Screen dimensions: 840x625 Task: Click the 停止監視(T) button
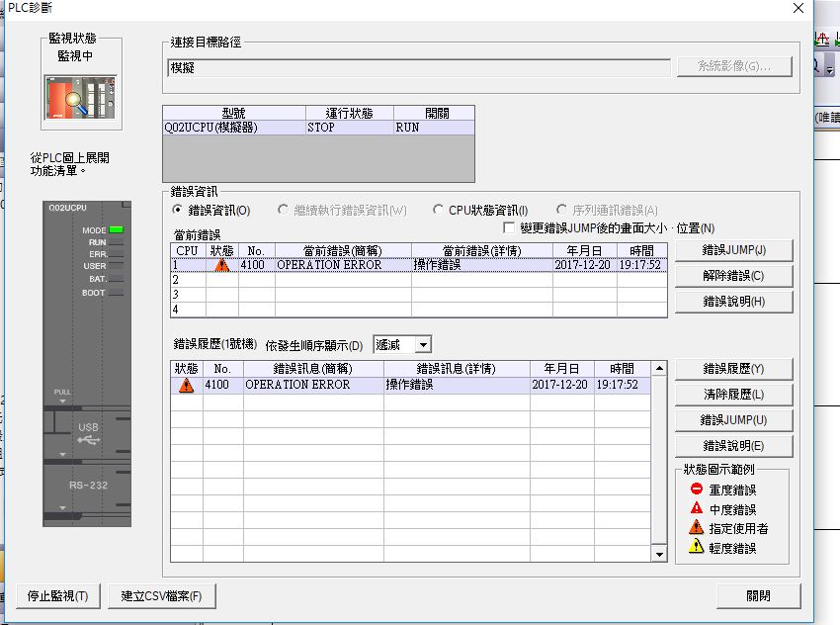pyautogui.click(x=56, y=596)
